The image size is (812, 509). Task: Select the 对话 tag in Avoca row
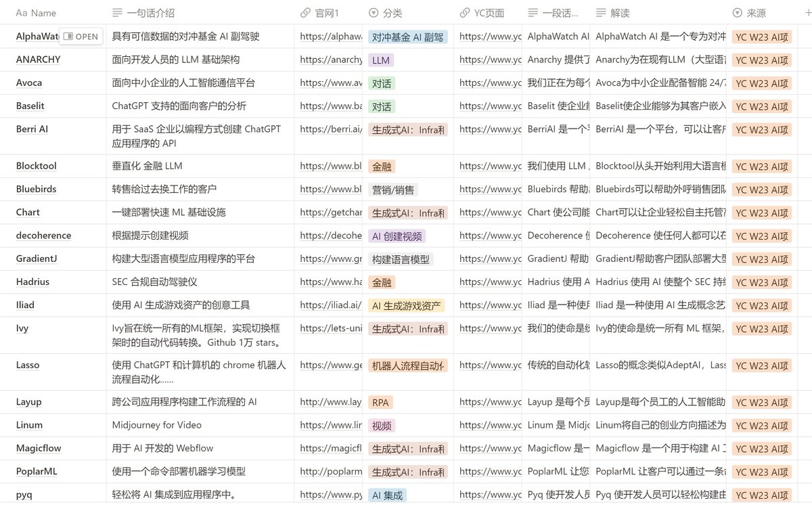[382, 83]
